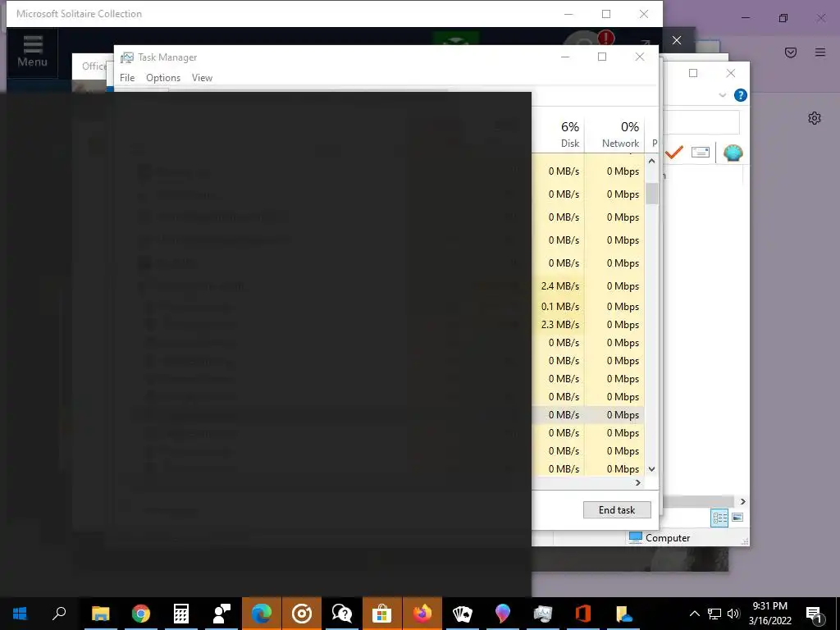Select the 0.1 MB/s disk cell
The height and width of the screenshot is (630, 840).
click(x=559, y=307)
